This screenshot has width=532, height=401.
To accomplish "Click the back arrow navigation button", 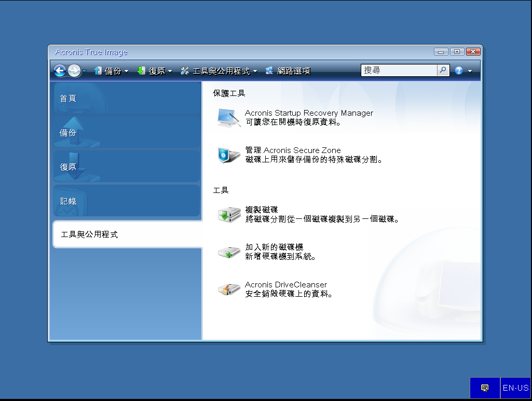I will pos(60,71).
